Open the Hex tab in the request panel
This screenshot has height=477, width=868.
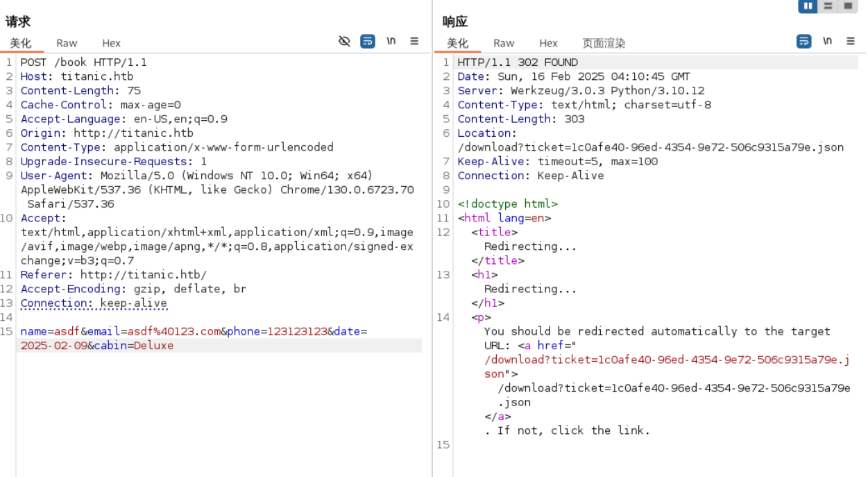(x=111, y=43)
